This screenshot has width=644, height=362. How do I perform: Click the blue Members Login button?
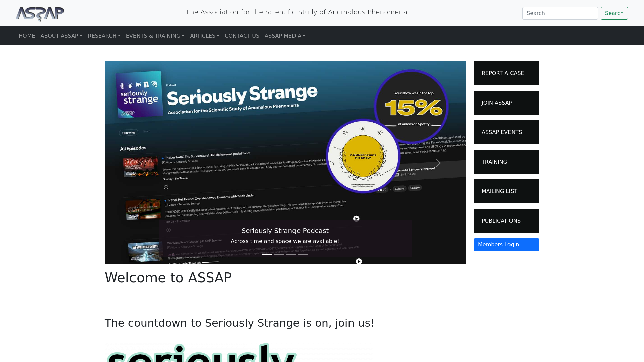(506, 245)
